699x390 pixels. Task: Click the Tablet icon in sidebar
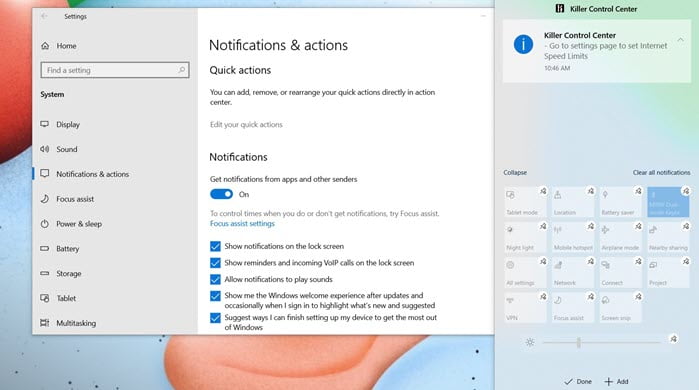click(x=45, y=298)
